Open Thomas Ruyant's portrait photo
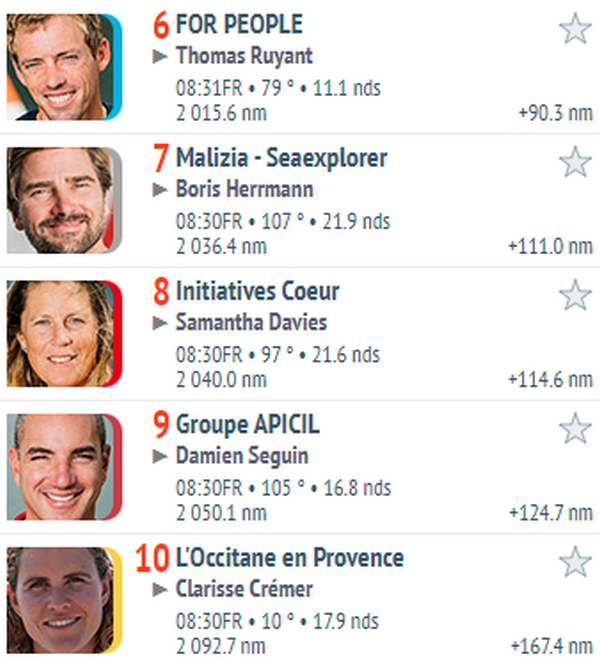This screenshot has height=664, width=600. click(64, 67)
